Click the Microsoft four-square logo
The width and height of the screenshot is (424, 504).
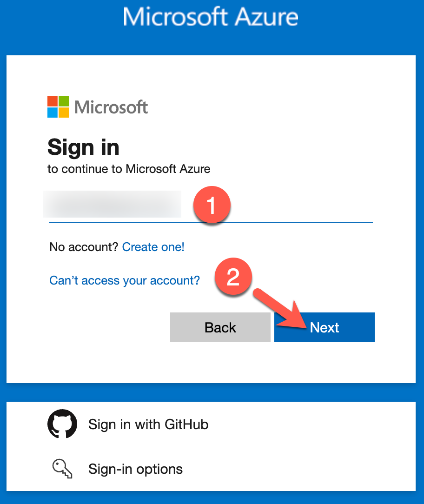tap(58, 107)
